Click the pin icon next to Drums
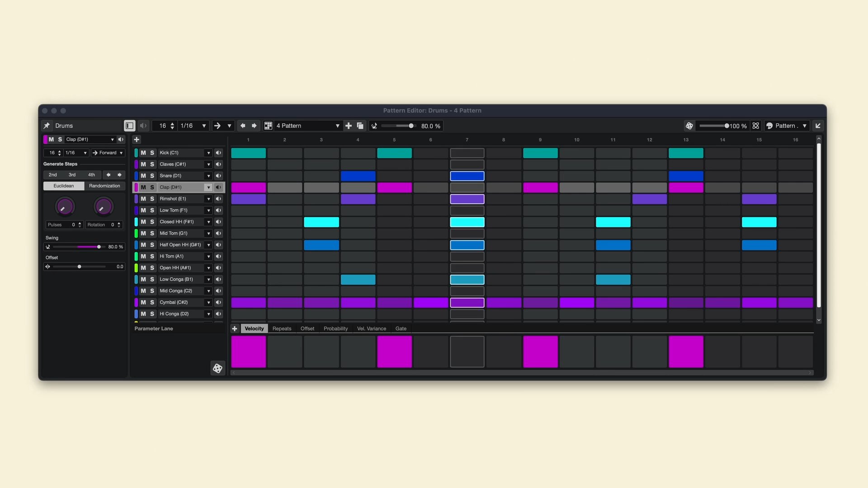The height and width of the screenshot is (488, 868). click(x=47, y=126)
